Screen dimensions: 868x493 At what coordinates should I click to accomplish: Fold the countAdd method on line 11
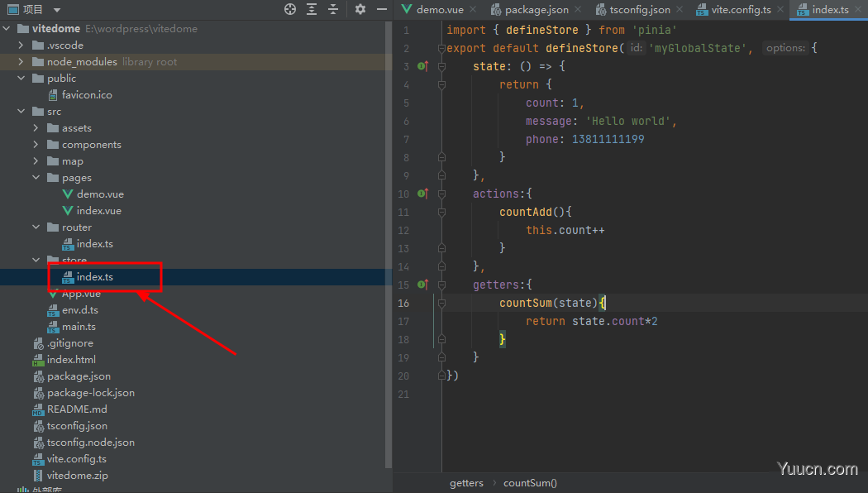[x=441, y=212]
